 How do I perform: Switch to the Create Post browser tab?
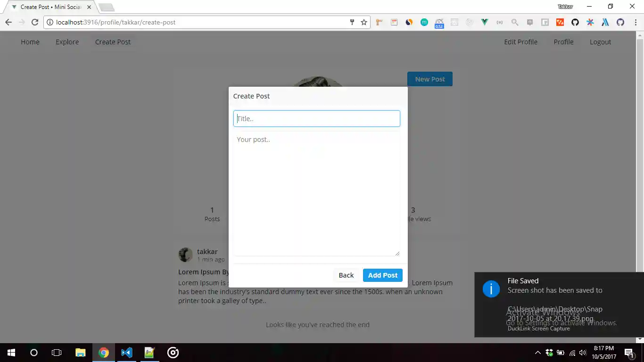tap(50, 7)
